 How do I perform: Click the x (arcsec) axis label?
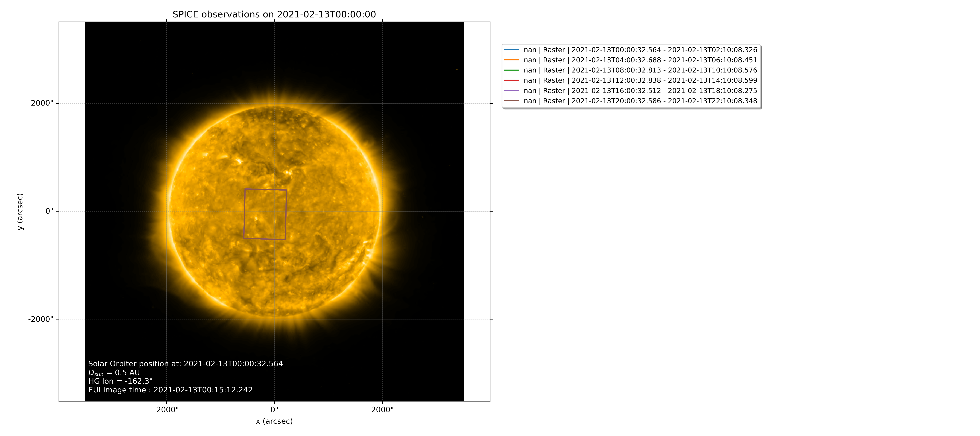(x=274, y=421)
